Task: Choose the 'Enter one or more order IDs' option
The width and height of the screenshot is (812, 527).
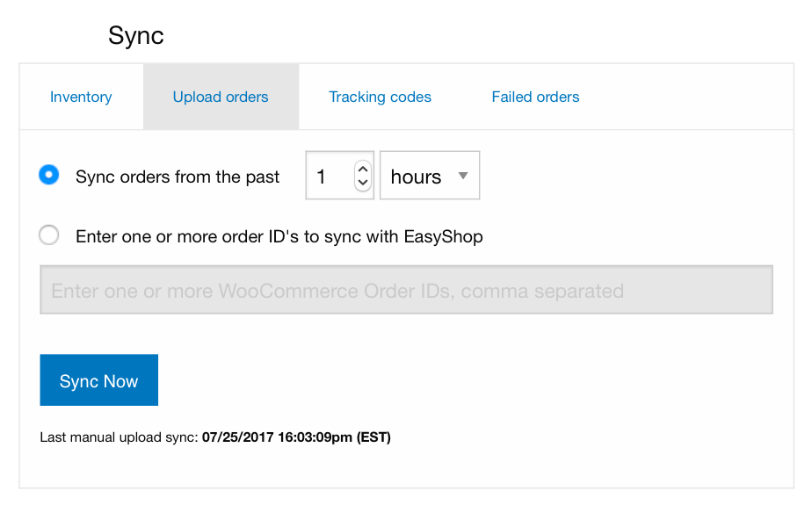Action: click(48, 235)
